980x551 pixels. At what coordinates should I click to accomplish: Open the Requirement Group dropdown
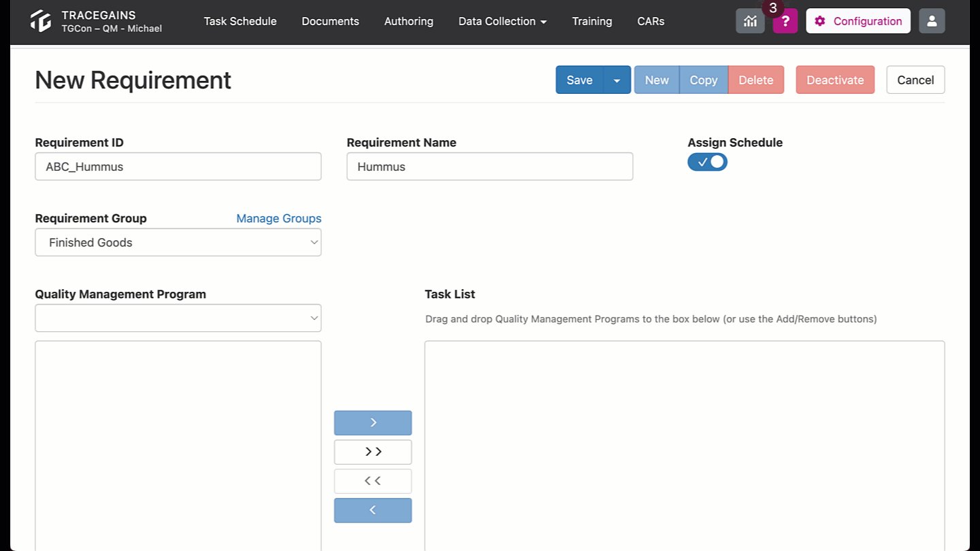(178, 242)
